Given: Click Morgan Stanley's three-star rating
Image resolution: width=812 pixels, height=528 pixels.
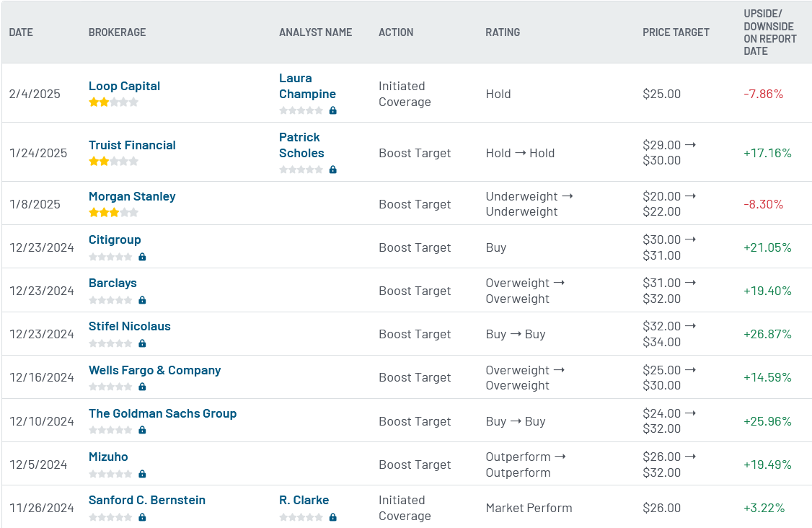Looking at the screenshot, I should pos(113,213).
